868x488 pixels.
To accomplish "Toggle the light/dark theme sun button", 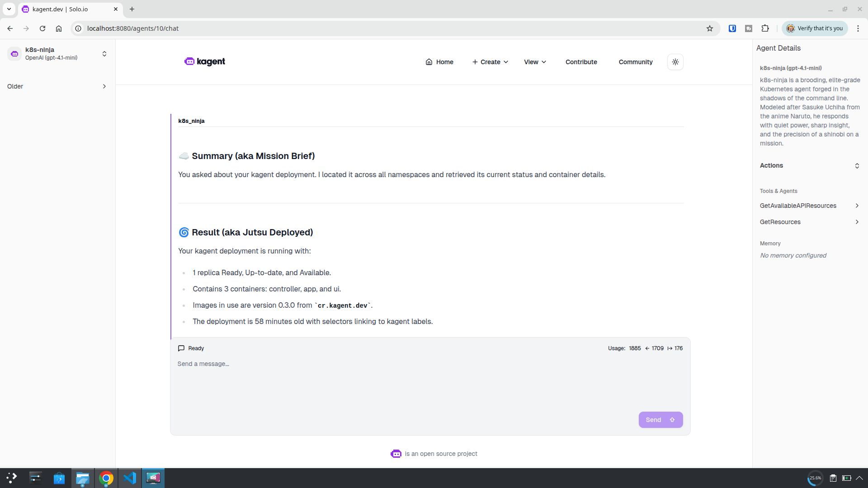I will 675,62.
